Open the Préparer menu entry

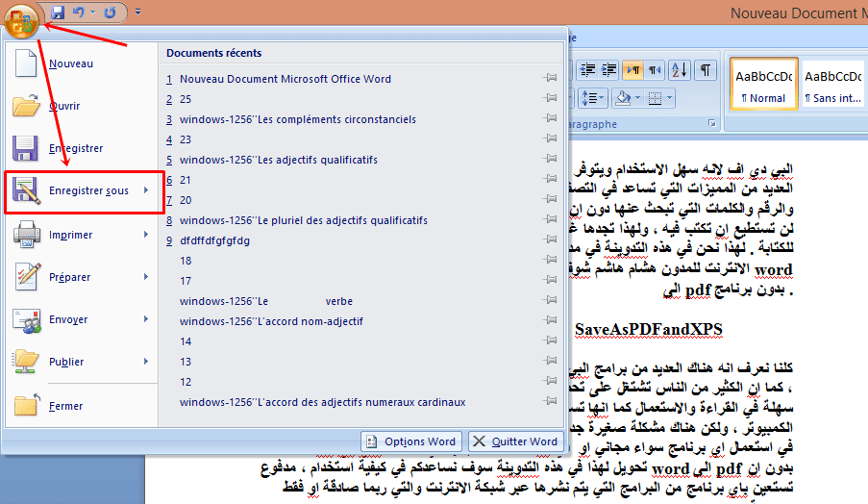pyautogui.click(x=82, y=277)
